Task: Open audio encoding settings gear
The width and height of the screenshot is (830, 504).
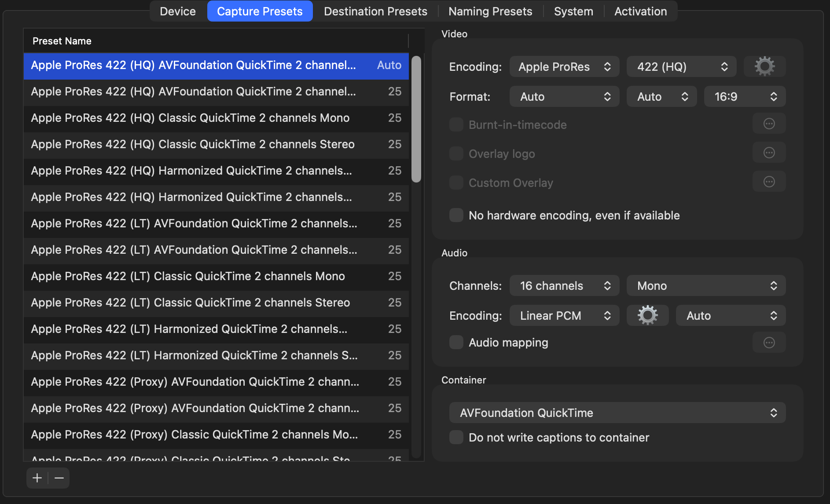Action: [x=647, y=315]
